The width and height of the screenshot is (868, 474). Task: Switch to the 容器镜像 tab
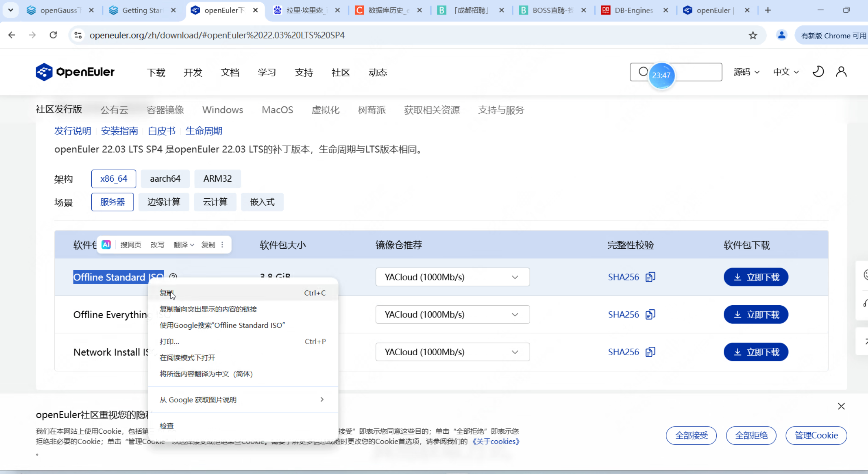pos(165,110)
